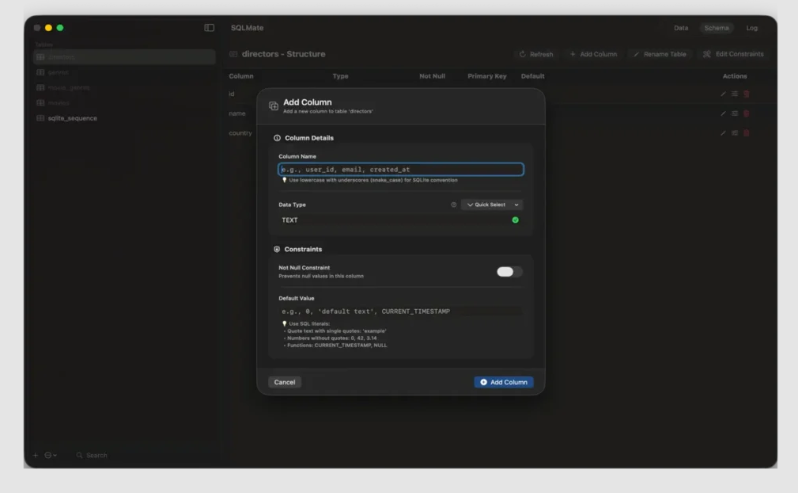The width and height of the screenshot is (798, 493).
Task: Click the Add Column toolbar button
Action: (593, 54)
